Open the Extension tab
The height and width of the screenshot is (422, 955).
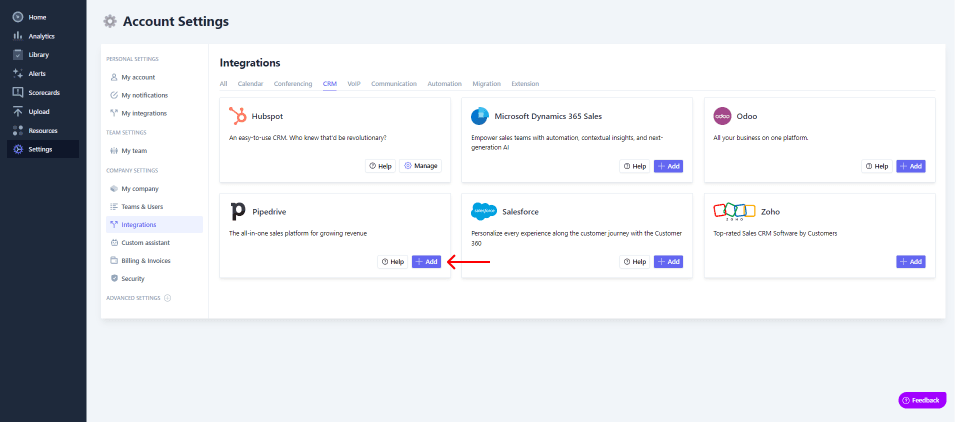click(x=525, y=84)
